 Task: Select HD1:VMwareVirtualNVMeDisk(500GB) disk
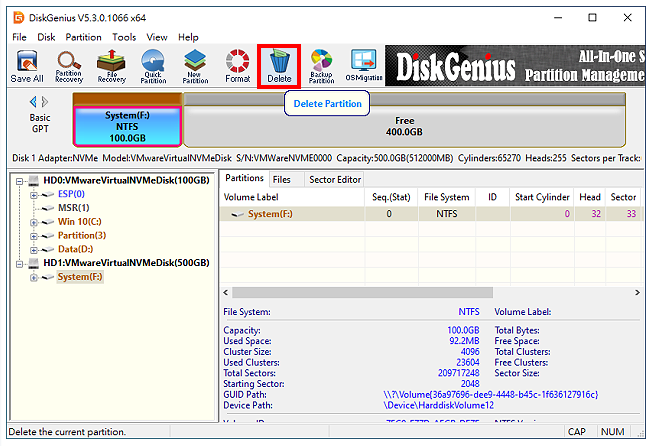tap(126, 263)
